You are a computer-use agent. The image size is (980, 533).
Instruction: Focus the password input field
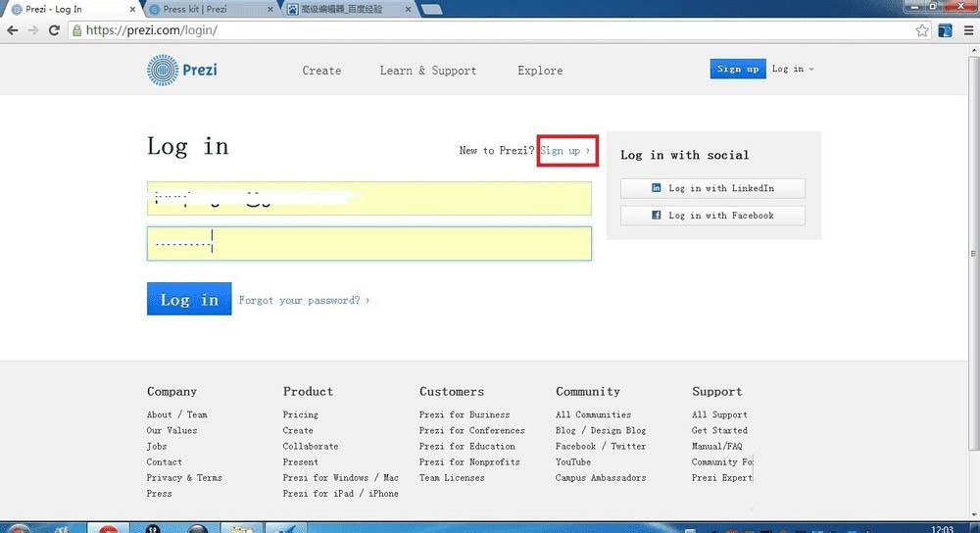pos(369,244)
